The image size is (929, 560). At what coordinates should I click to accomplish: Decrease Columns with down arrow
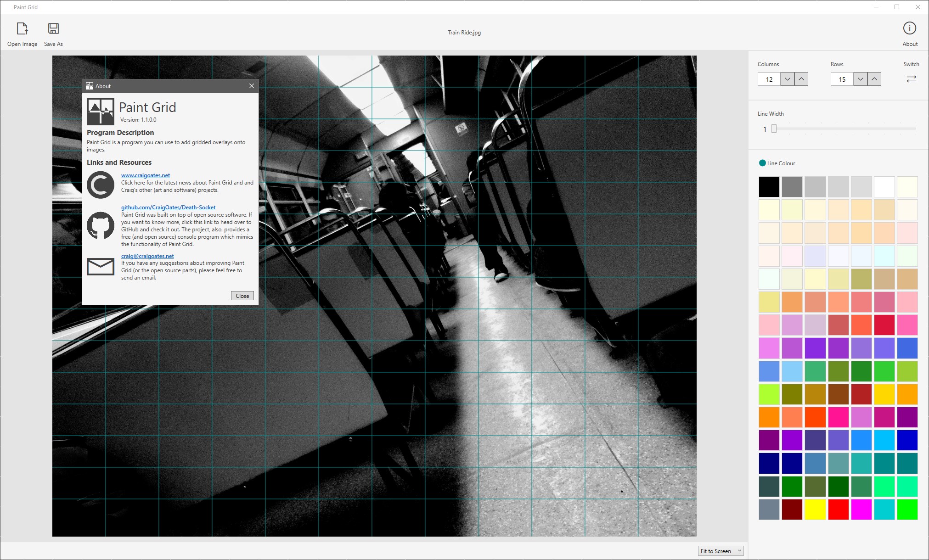click(x=787, y=79)
